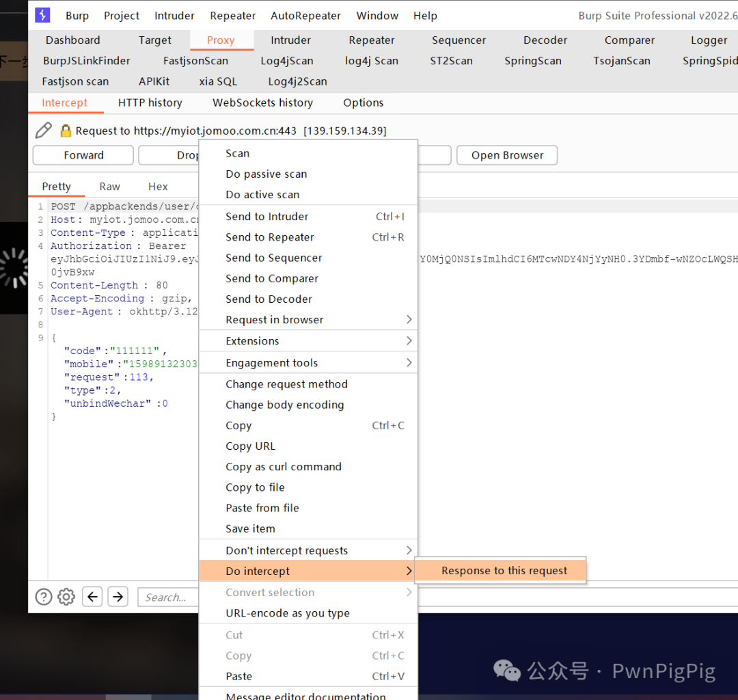The width and height of the screenshot is (738, 700).
Task: Select the Intercept sub-tab
Action: click(x=64, y=103)
